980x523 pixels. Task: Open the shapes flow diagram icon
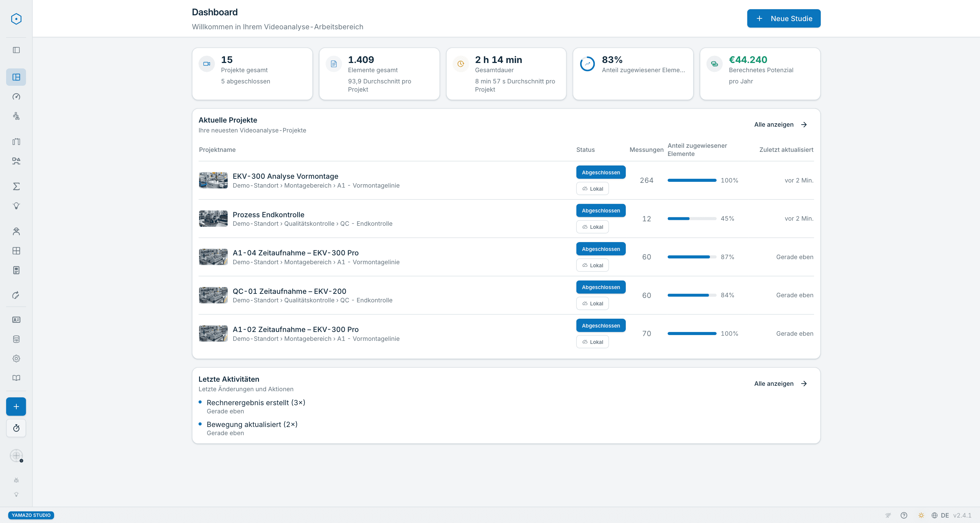(x=16, y=161)
